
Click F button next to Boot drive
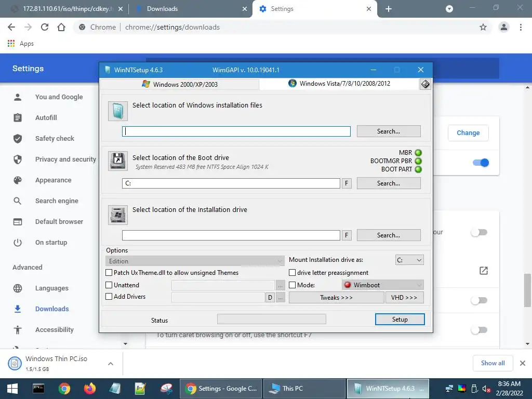(347, 183)
